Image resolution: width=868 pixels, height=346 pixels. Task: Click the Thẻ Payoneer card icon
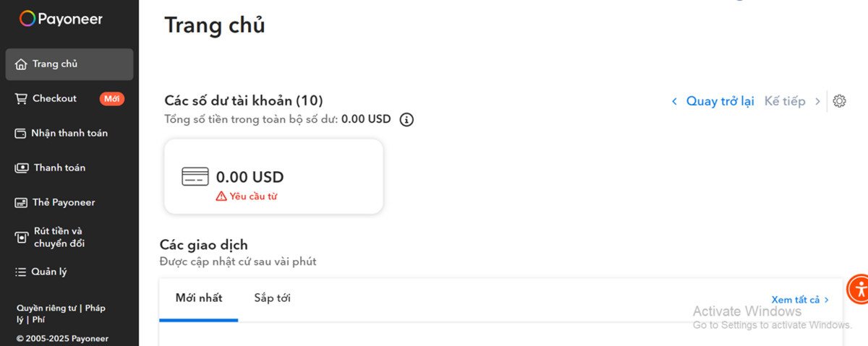pyautogui.click(x=21, y=203)
